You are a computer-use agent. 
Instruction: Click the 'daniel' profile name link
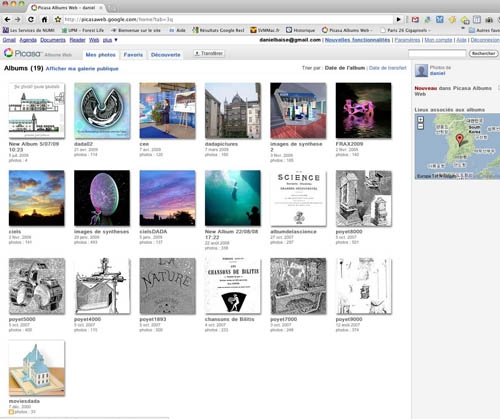point(437,73)
